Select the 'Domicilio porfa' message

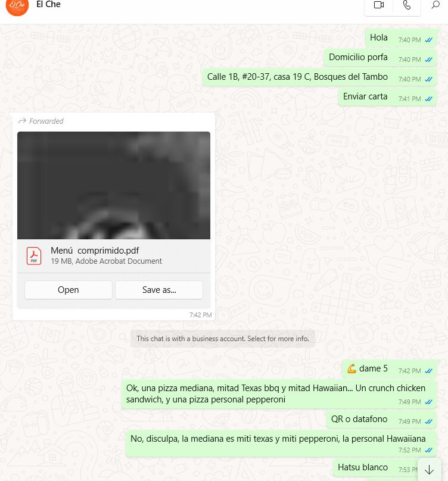tap(381, 58)
